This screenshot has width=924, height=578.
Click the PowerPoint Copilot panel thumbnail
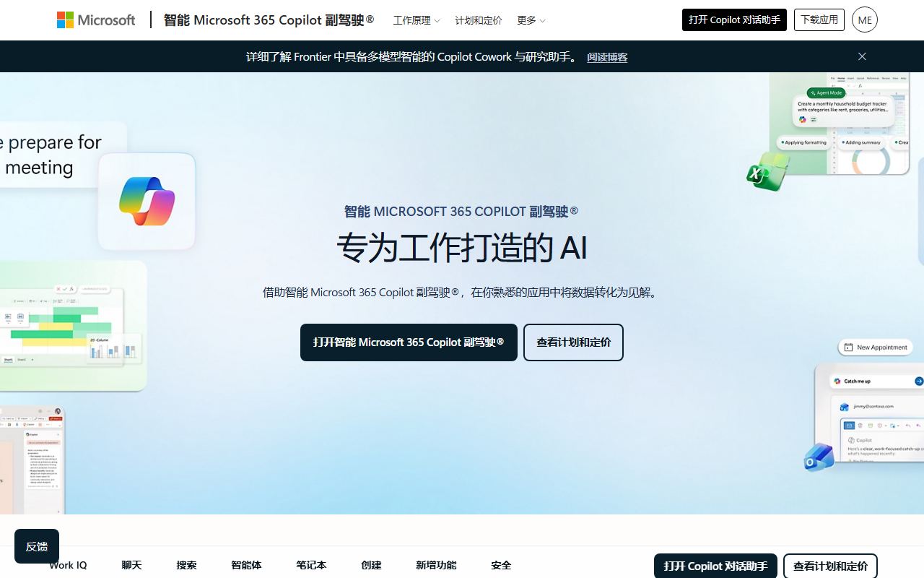point(32,460)
